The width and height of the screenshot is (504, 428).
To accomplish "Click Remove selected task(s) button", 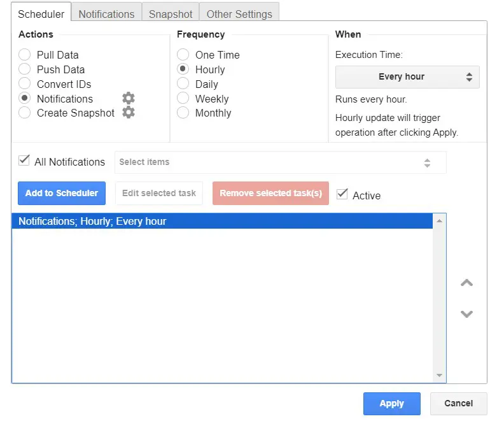I will (270, 193).
